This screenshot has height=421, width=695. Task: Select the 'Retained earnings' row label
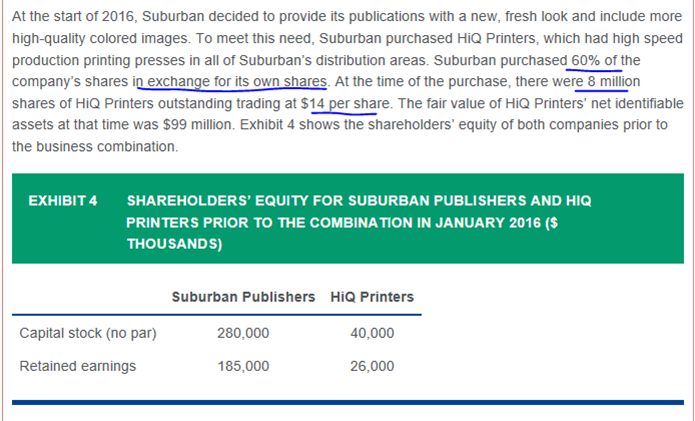(78, 366)
